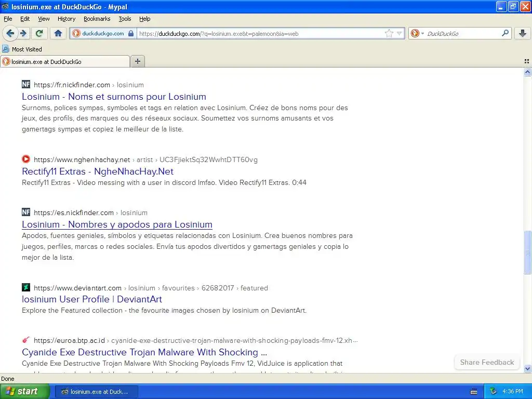Open the losinium User Profile DeviantArt result
This screenshot has width=532, height=399.
(92, 299)
